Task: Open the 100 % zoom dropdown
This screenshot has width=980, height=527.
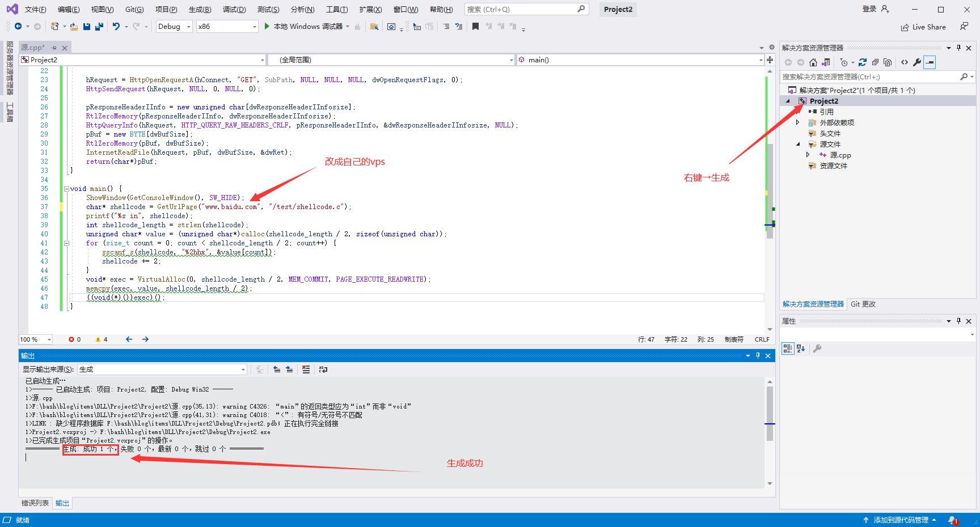Action: click(36, 339)
